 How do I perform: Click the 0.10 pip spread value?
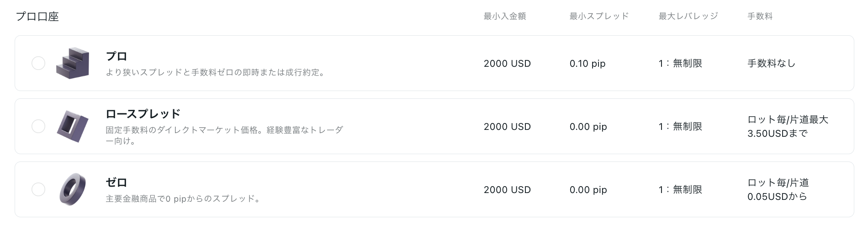[x=587, y=64]
